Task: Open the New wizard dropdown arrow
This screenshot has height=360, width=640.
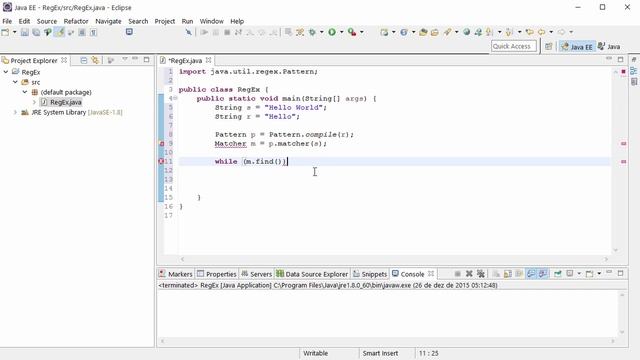Action: click(x=14, y=32)
